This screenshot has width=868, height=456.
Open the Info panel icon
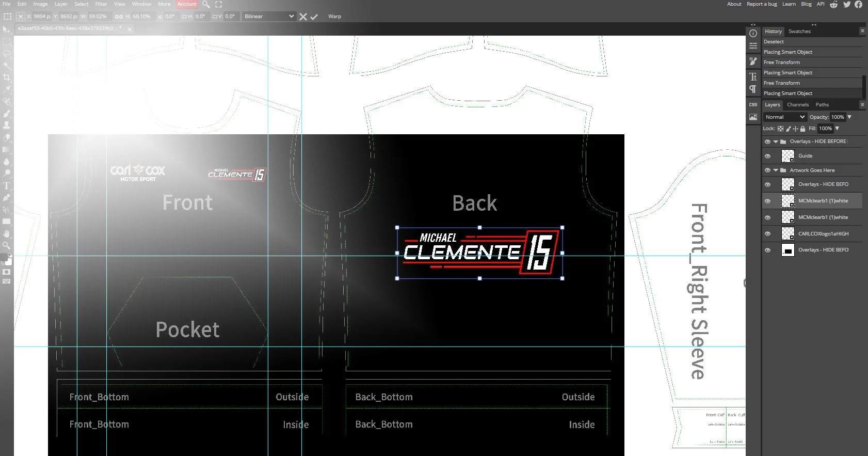pos(753,33)
